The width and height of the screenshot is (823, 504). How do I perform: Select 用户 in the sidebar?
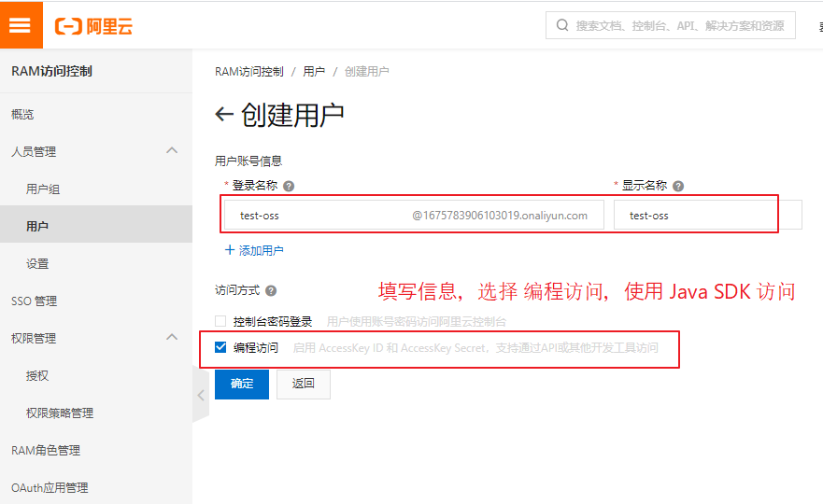click(x=96, y=226)
